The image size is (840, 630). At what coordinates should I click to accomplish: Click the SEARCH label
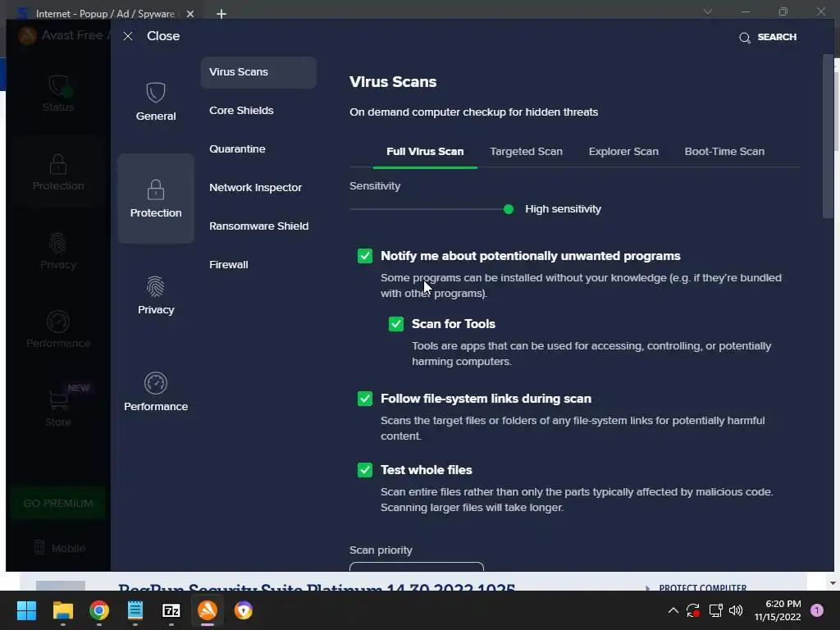(777, 37)
